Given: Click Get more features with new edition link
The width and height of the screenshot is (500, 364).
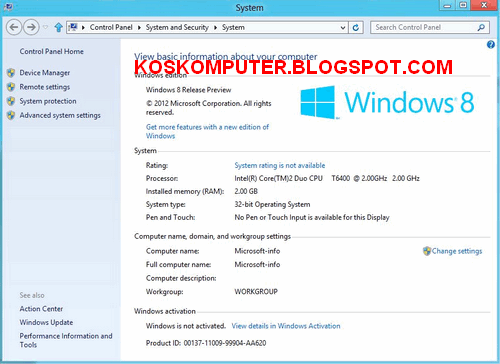Looking at the screenshot, I should [207, 131].
